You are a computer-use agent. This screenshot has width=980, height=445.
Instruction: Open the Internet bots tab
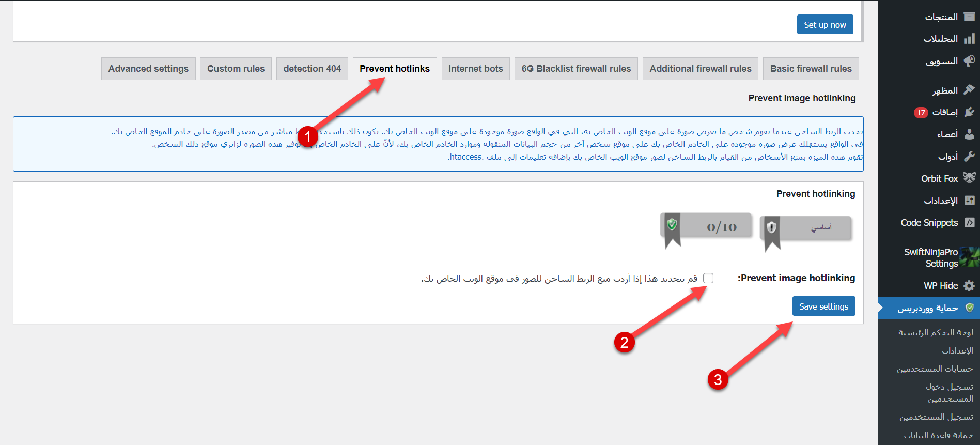coord(476,69)
